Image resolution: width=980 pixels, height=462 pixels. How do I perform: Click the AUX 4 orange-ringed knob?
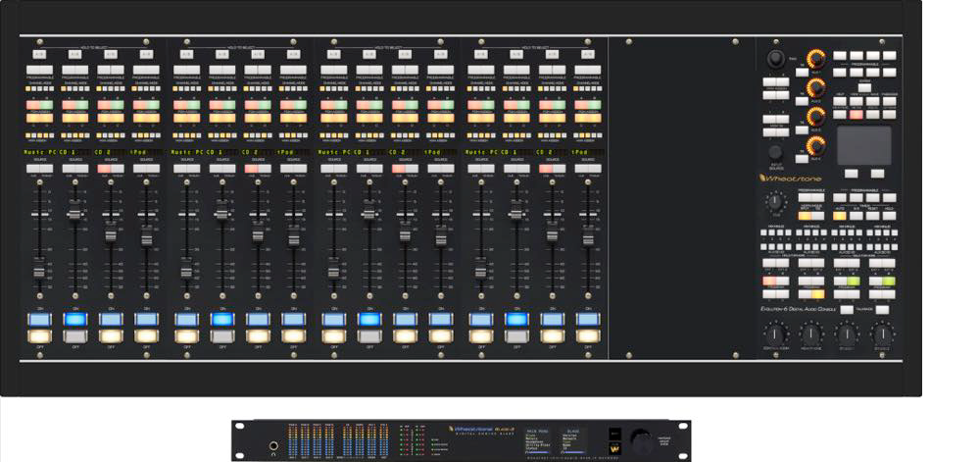coord(814,145)
